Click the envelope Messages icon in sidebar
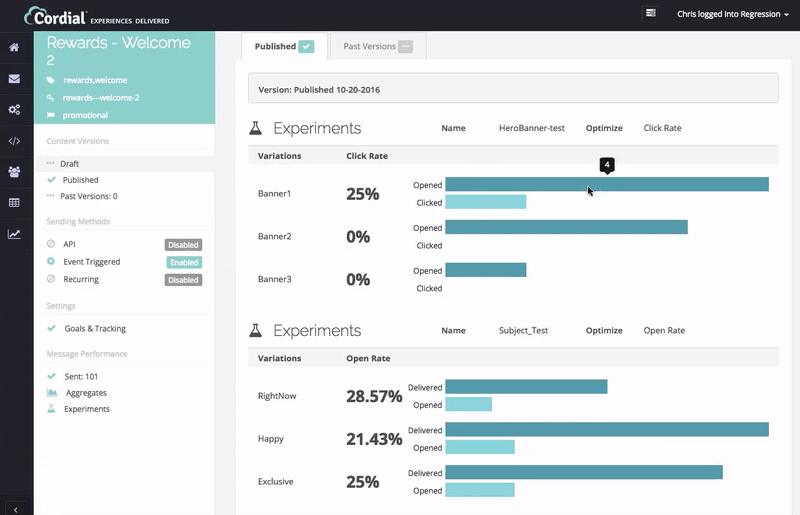This screenshot has height=515, width=800. point(14,78)
